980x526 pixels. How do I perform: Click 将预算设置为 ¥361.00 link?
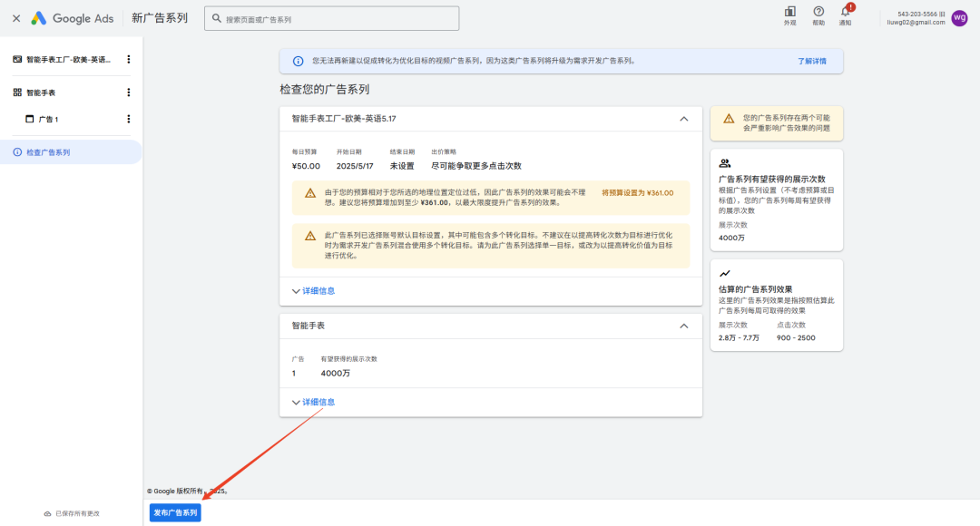pos(637,193)
